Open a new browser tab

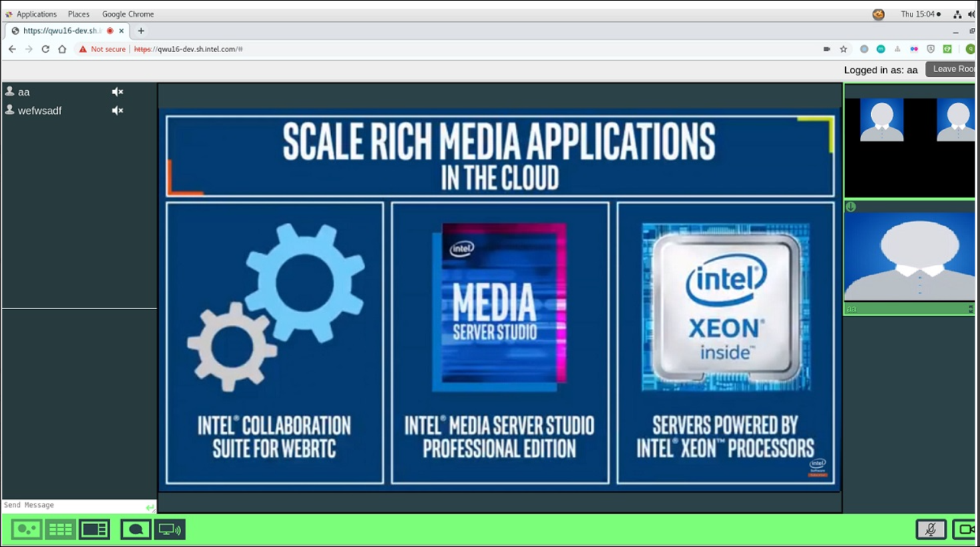tap(141, 31)
